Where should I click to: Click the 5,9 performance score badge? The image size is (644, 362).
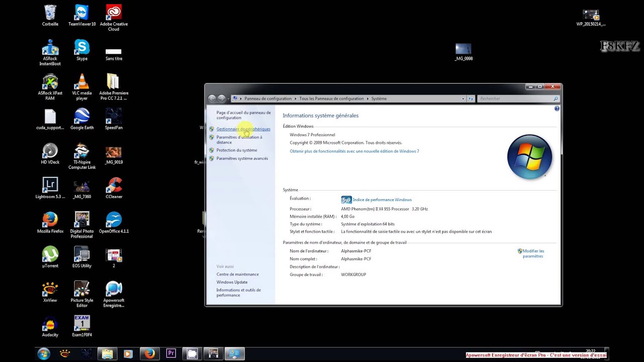[x=346, y=200]
